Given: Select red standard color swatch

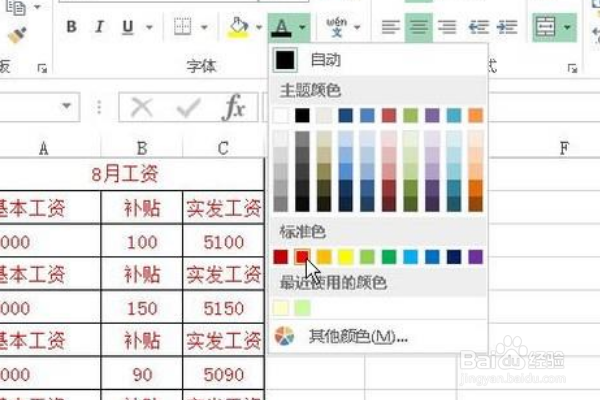Looking at the screenshot, I should coord(302,257).
